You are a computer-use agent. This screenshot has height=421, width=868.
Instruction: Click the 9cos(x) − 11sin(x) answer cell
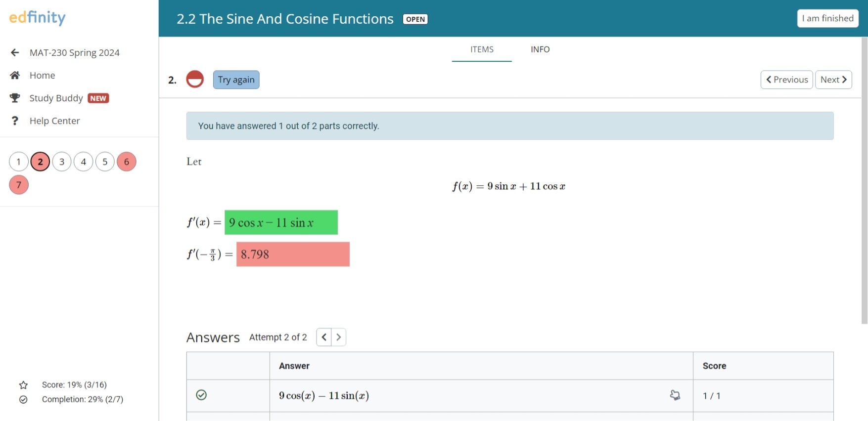click(481, 396)
